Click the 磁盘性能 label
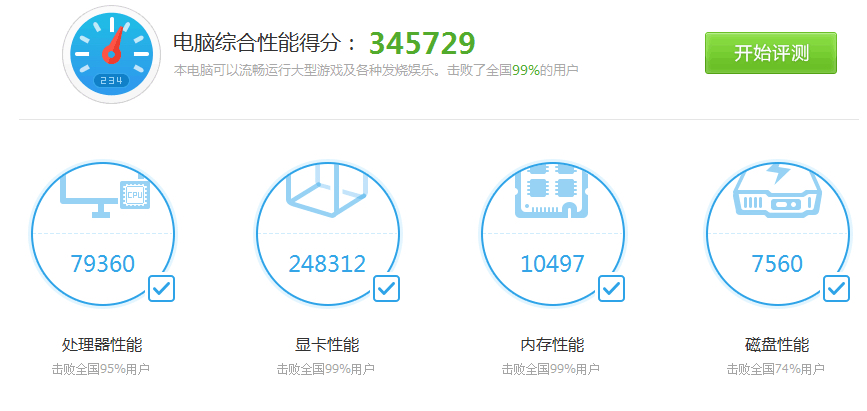This screenshot has height=411, width=867. [777, 345]
